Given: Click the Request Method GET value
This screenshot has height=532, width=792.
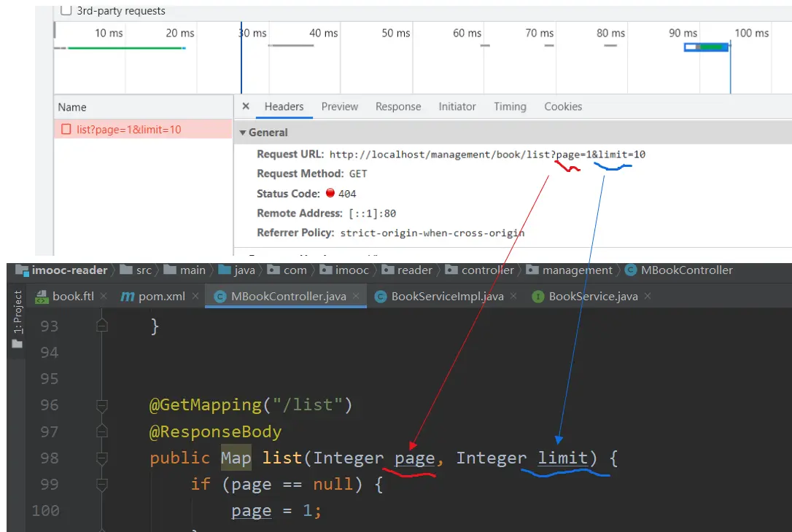Looking at the screenshot, I should coord(358,173).
